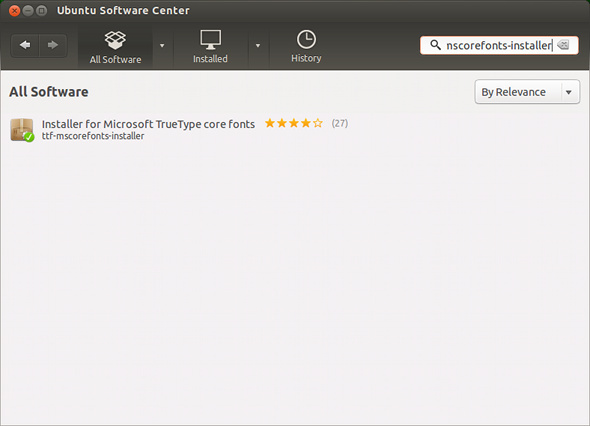Open the All Software boxes icon
590x426 pixels.
pos(115,40)
